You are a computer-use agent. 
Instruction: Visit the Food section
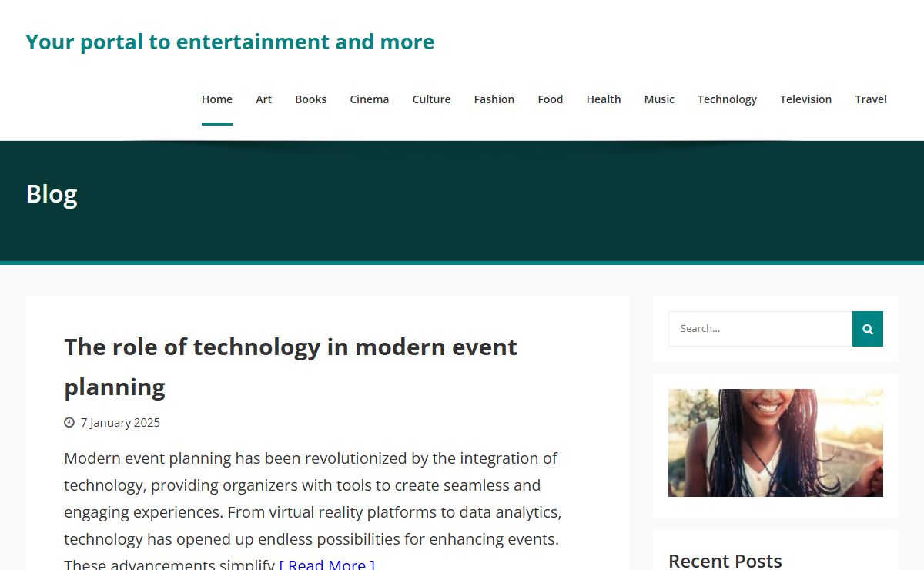coord(551,99)
